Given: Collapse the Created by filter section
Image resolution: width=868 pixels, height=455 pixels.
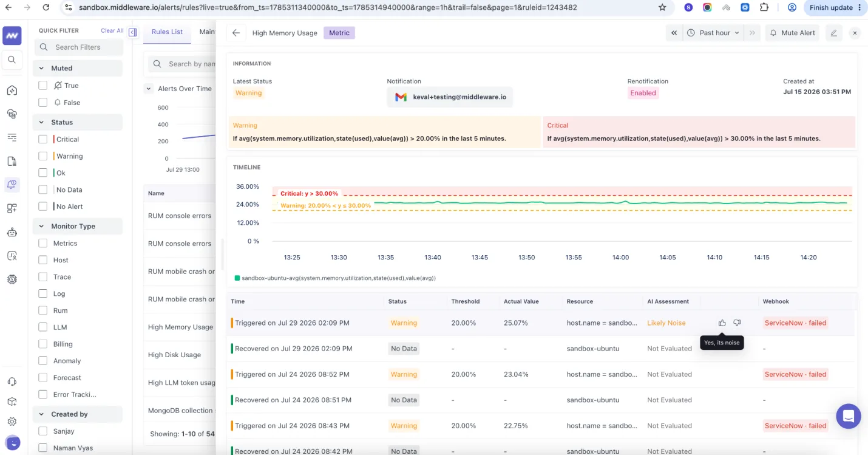Looking at the screenshot, I should (41, 414).
